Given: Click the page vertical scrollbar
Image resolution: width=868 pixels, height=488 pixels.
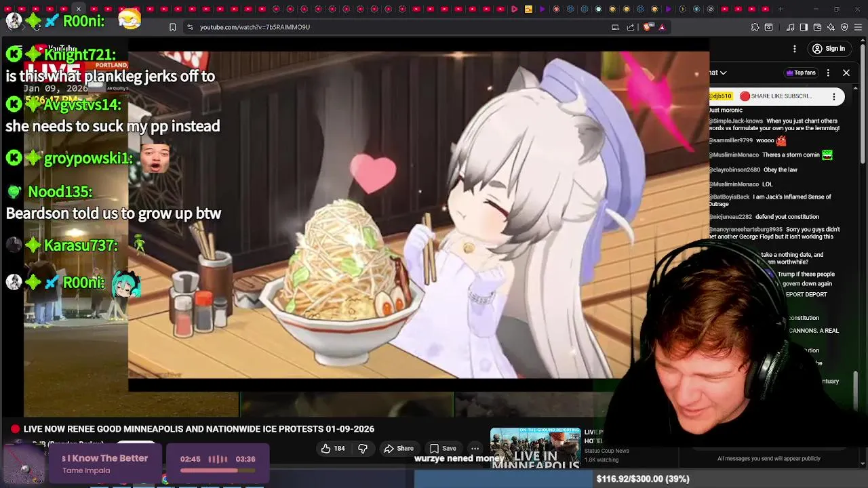Looking at the screenshot, I should coord(863,102).
